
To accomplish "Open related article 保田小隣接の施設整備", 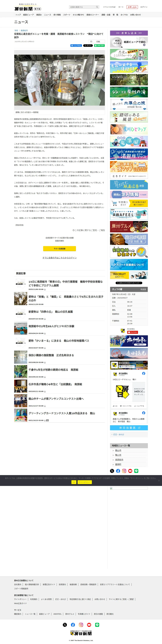I will click(x=51, y=355).
